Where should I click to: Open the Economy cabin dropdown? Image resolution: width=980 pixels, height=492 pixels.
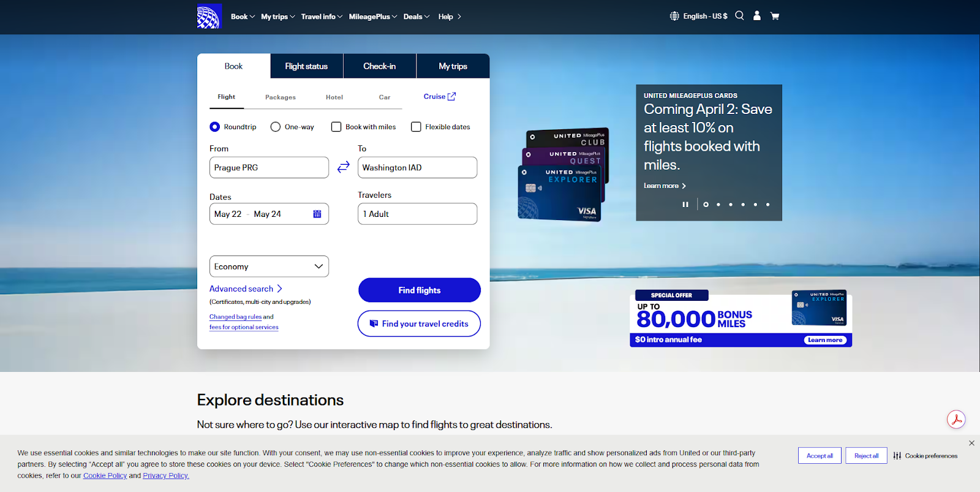(x=269, y=267)
